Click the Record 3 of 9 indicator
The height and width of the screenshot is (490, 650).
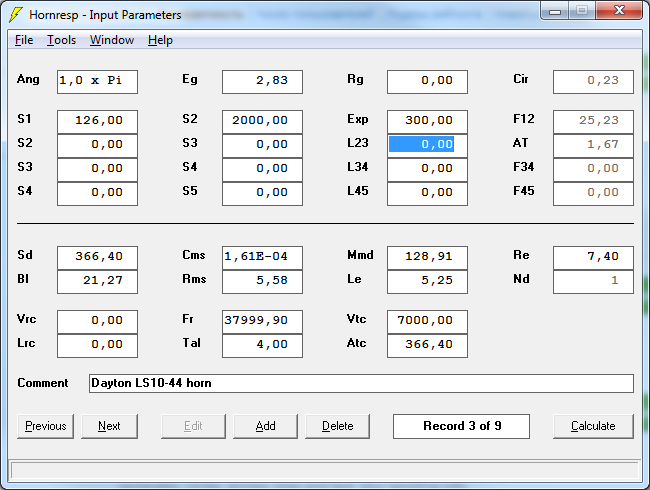pos(461,426)
